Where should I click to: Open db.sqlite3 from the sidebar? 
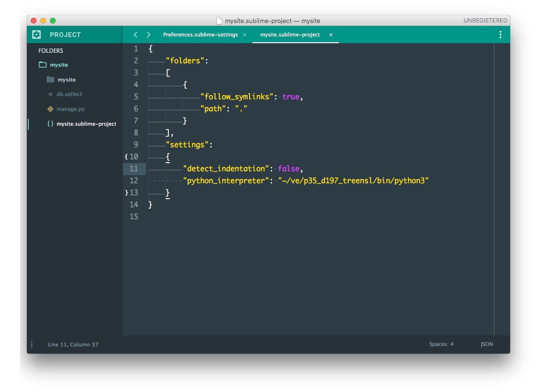[x=69, y=94]
